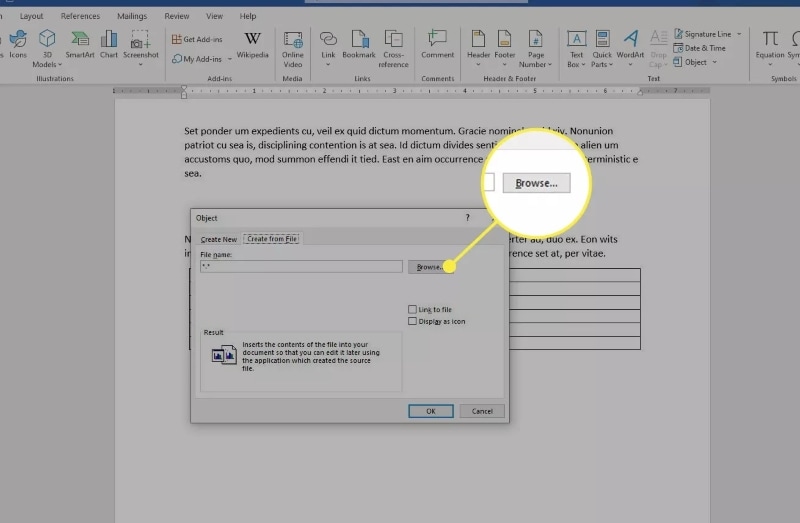
Task: Click the right indent marker on ruler
Action: [x=640, y=92]
